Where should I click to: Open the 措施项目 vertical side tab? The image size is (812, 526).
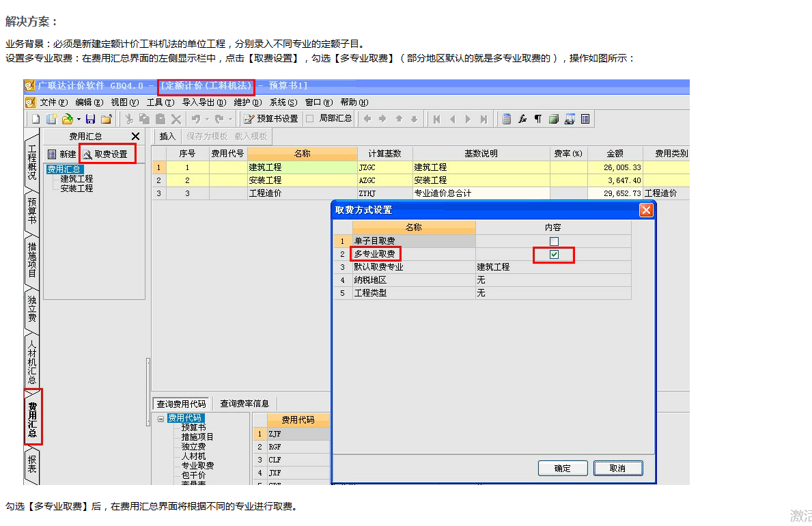(31, 260)
